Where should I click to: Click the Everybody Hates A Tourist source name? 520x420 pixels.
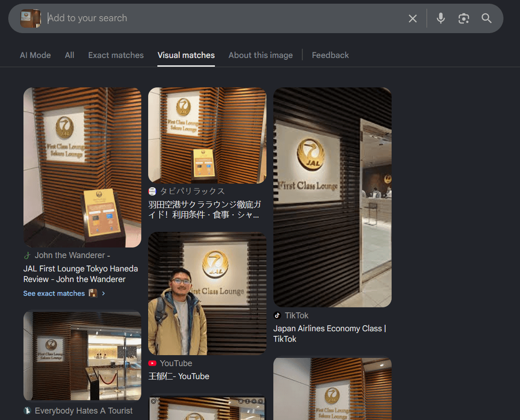point(84,411)
